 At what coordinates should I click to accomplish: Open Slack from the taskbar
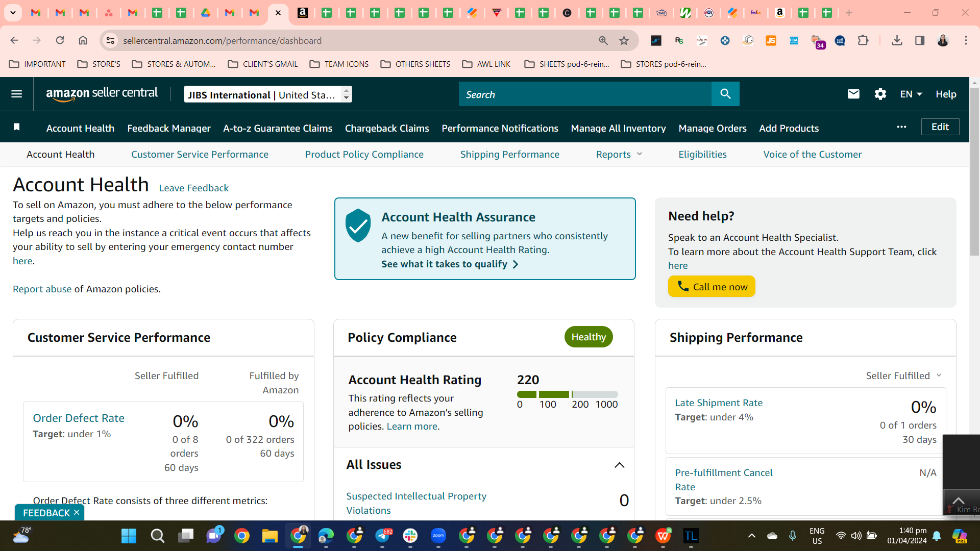(410, 536)
